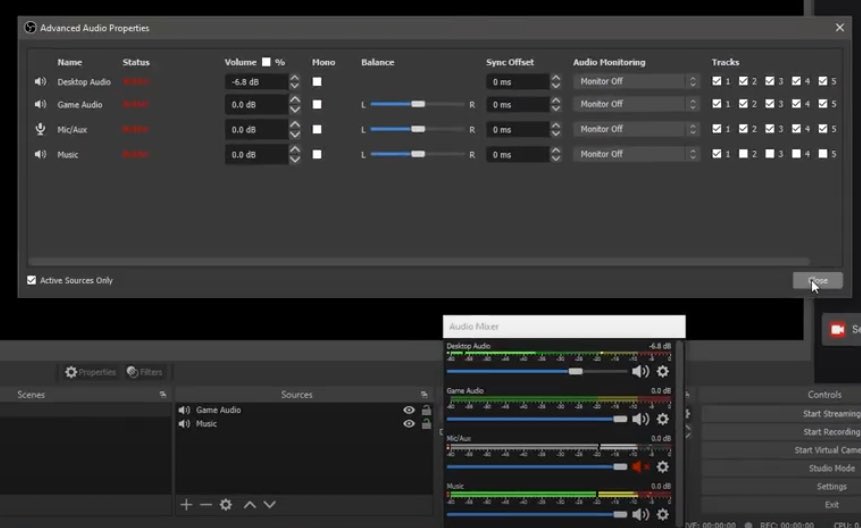Move source up with arrow icon
The image size is (861, 528).
250,504
